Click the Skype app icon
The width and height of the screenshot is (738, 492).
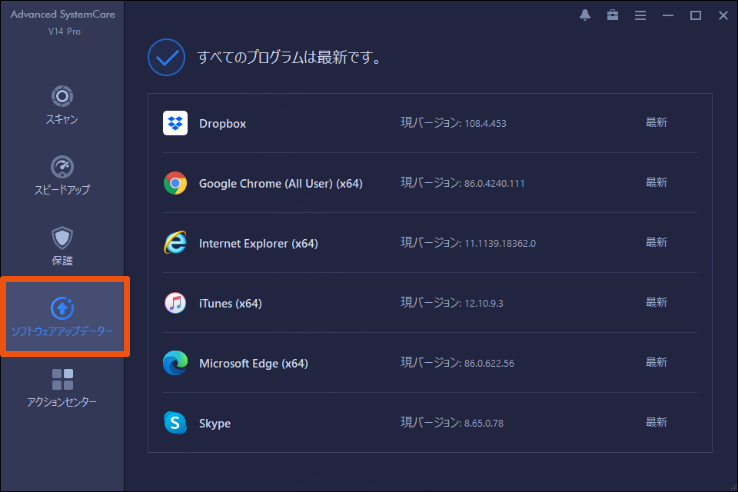tap(175, 423)
